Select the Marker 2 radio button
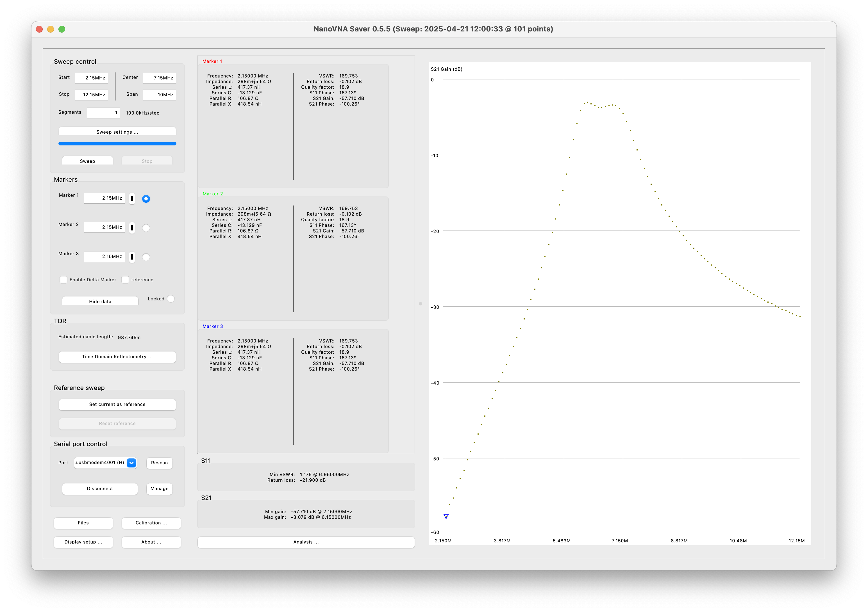The height and width of the screenshot is (612, 868). pyautogui.click(x=146, y=228)
